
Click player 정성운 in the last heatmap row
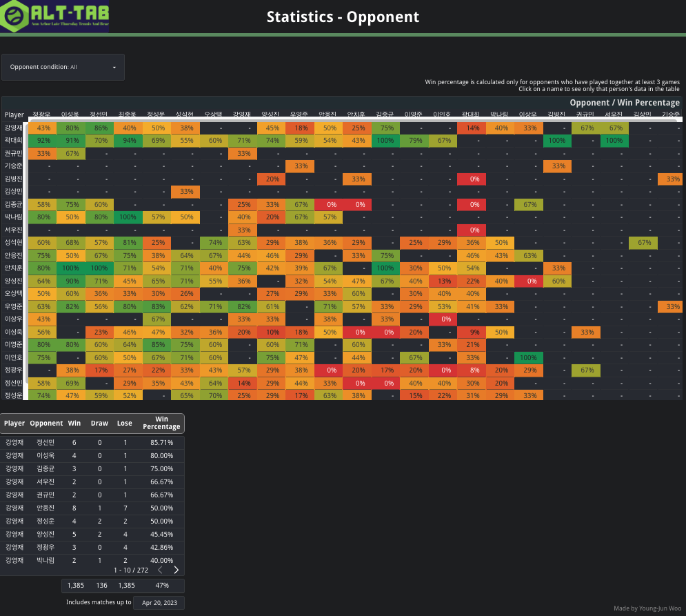(x=13, y=395)
